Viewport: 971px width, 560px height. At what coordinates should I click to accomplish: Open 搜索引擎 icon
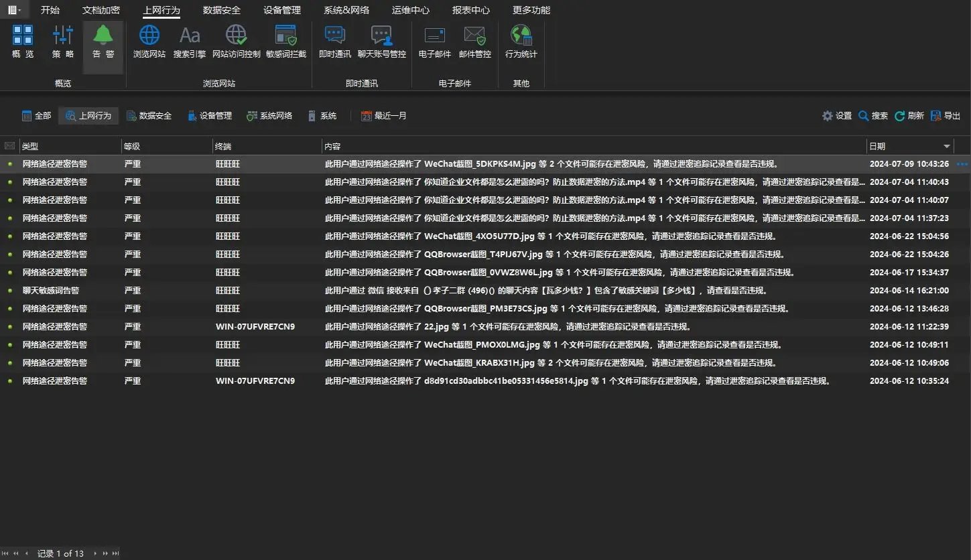[x=190, y=42]
